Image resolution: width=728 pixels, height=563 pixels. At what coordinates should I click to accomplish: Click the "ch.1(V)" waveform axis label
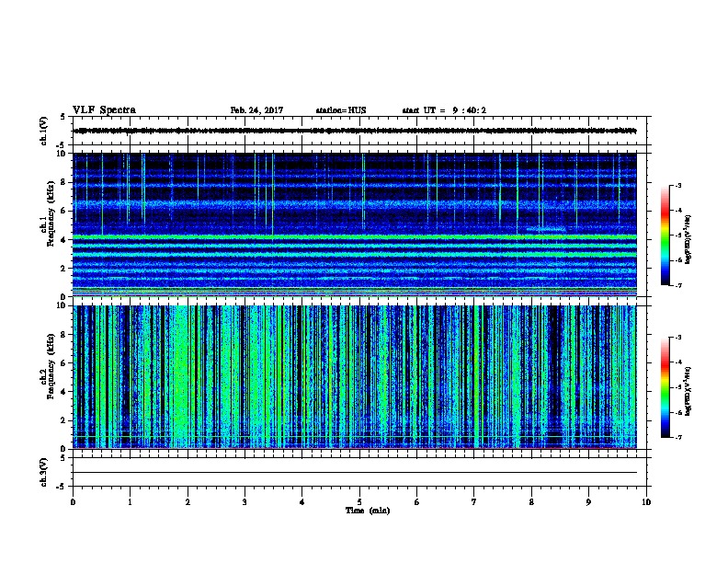coord(43,131)
